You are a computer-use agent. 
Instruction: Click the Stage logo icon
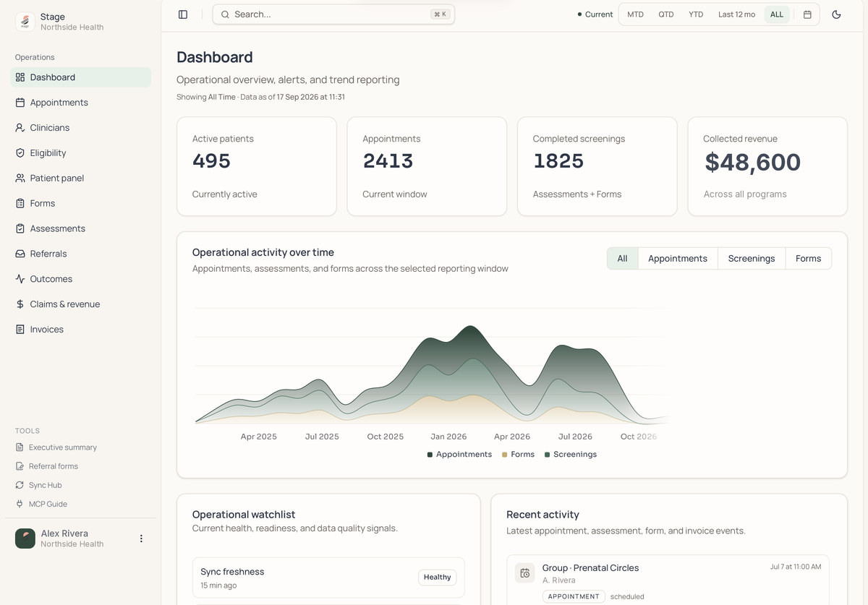coord(25,22)
